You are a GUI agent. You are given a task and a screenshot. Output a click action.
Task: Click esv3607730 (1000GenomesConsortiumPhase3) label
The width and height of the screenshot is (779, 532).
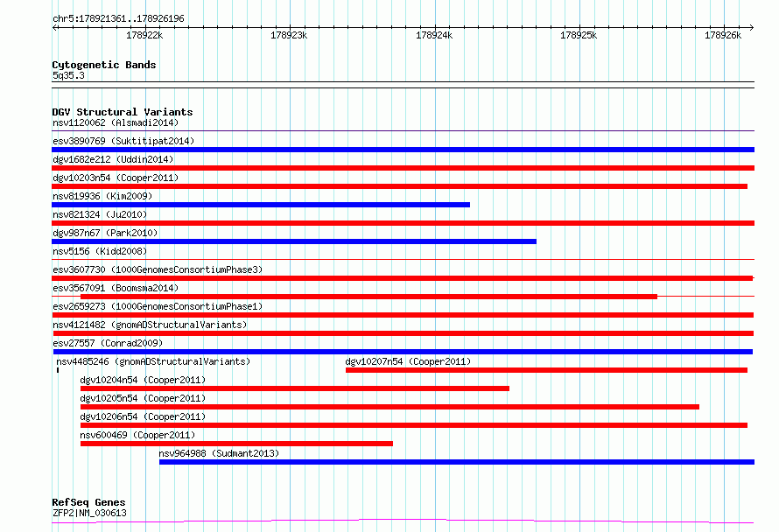click(x=158, y=269)
